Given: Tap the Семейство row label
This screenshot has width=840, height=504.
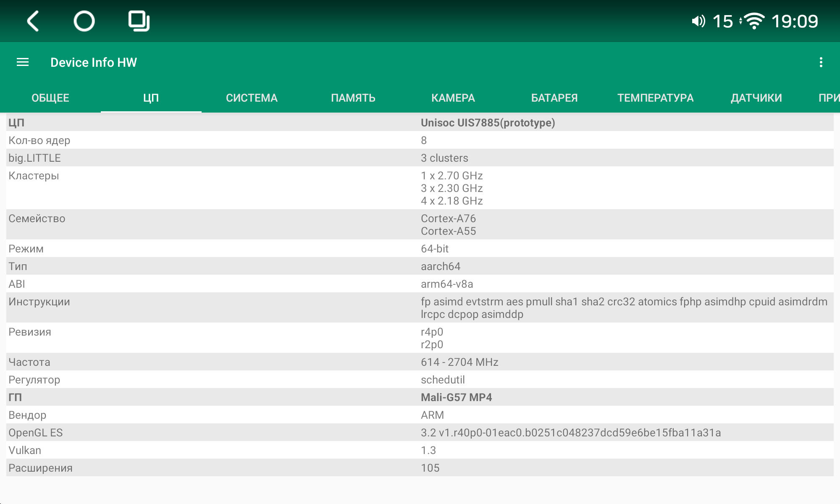Looking at the screenshot, I should [37, 218].
